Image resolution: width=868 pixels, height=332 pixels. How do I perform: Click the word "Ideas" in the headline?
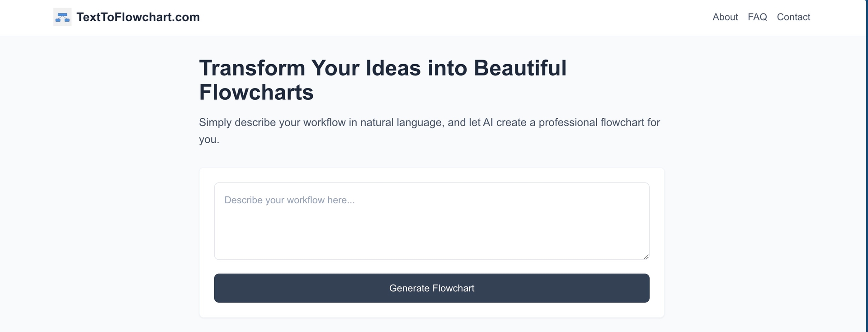(x=393, y=68)
